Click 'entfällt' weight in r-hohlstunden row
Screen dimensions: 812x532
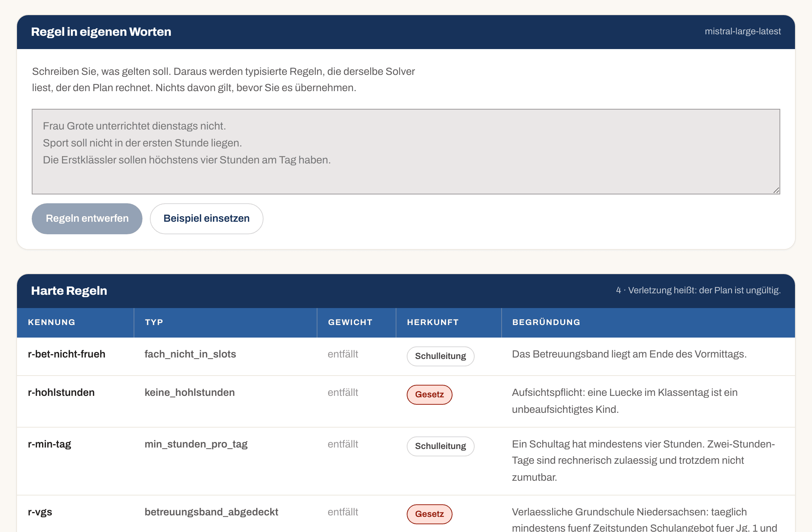pyautogui.click(x=343, y=393)
